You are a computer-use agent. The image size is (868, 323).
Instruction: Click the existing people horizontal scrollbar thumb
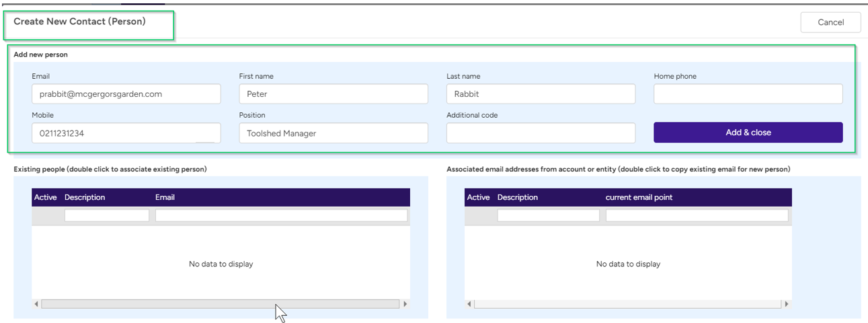[x=220, y=304]
